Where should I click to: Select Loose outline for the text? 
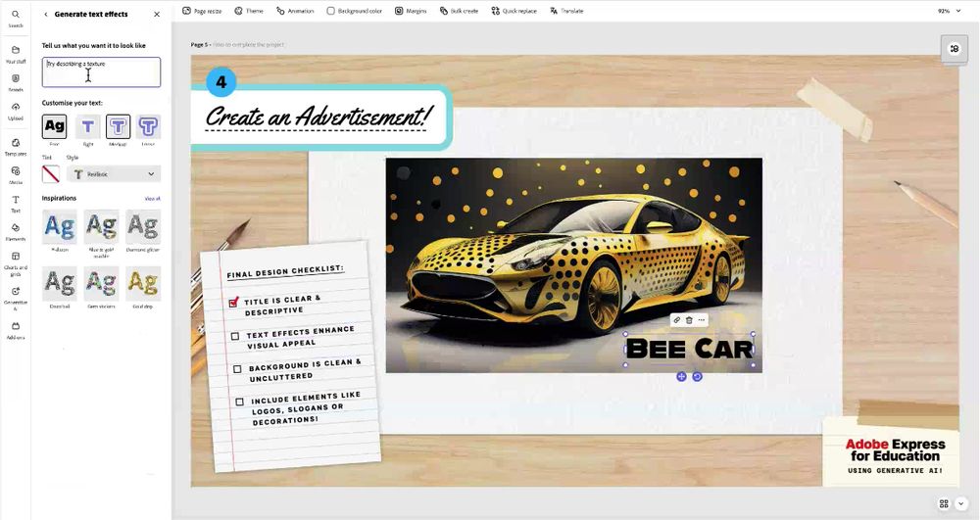click(x=148, y=126)
